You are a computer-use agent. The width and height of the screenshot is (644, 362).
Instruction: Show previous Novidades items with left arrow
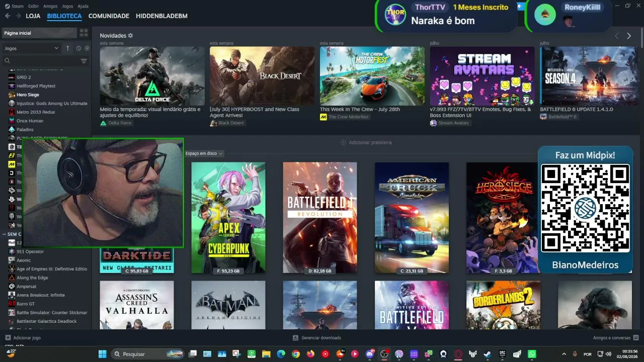617,36
